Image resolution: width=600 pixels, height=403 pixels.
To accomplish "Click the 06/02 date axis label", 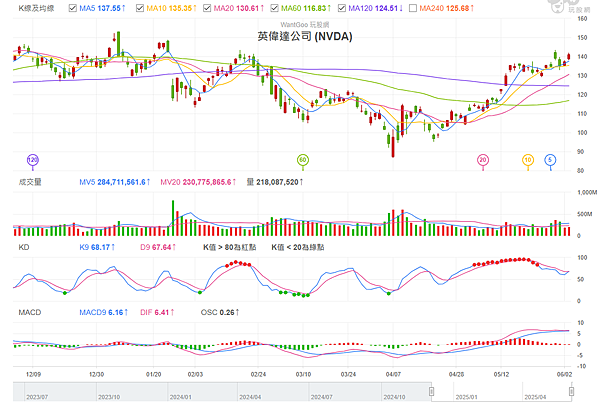I will click(564, 374).
